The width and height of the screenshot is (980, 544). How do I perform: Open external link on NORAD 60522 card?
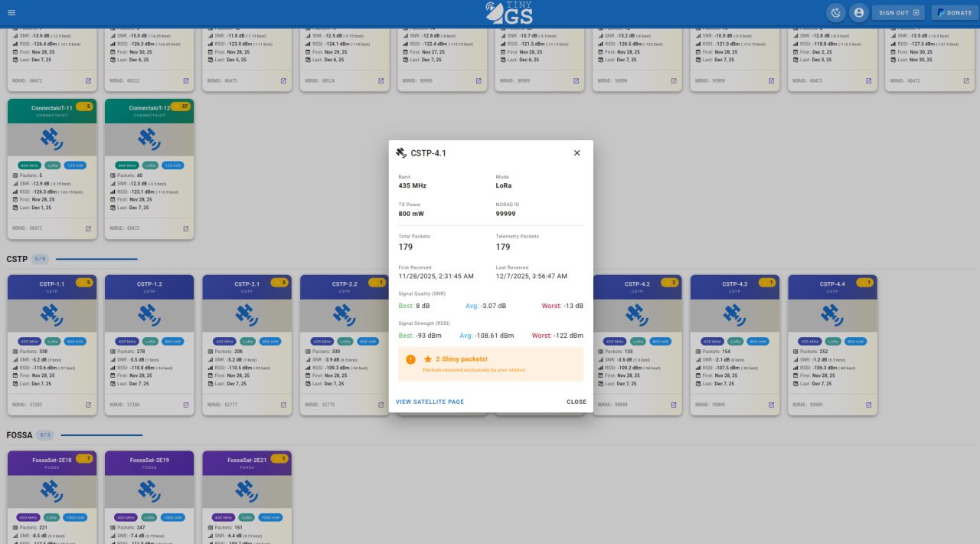click(185, 80)
